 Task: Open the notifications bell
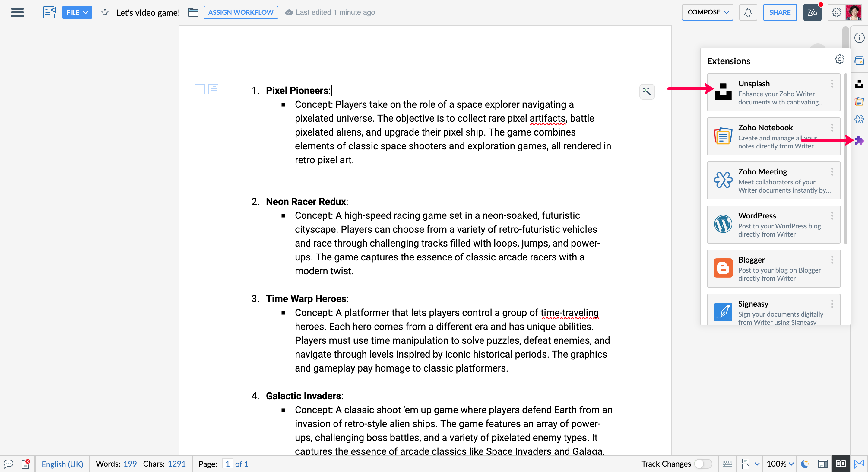748,12
